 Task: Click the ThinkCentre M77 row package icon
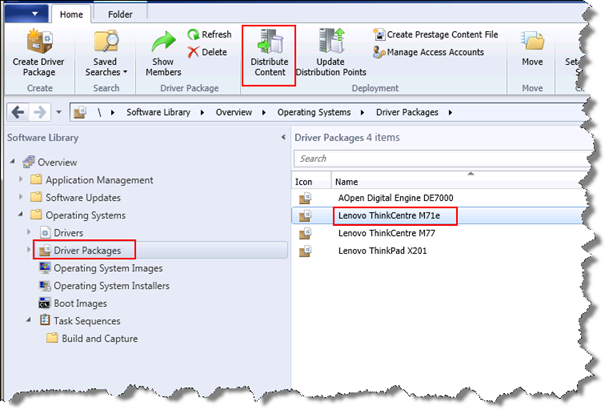(x=305, y=234)
